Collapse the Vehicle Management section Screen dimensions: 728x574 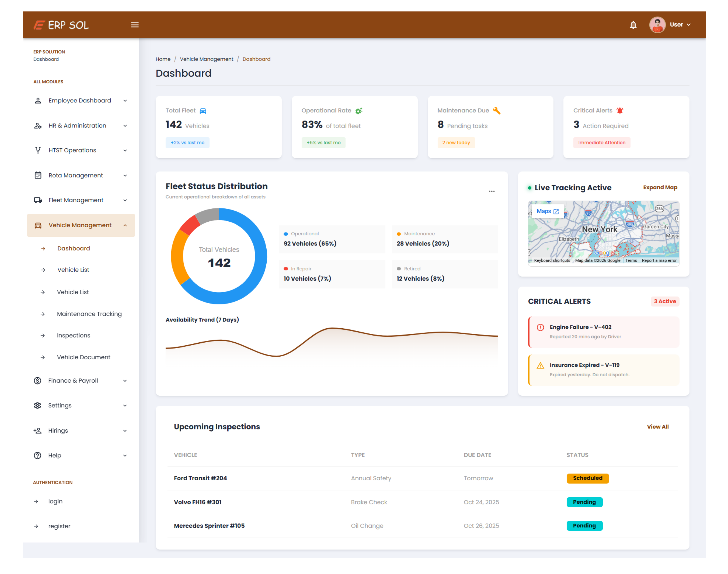click(x=81, y=225)
